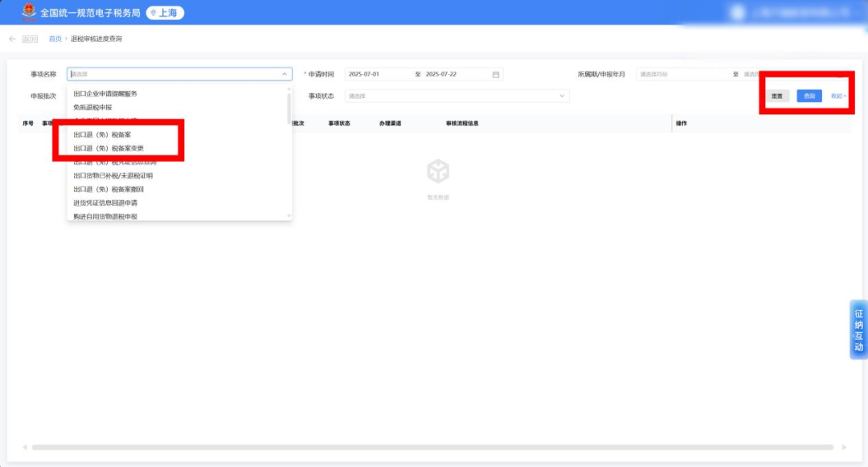Click the back arrow next to 返回
This screenshot has height=467, width=868.
pyautogui.click(x=12, y=39)
